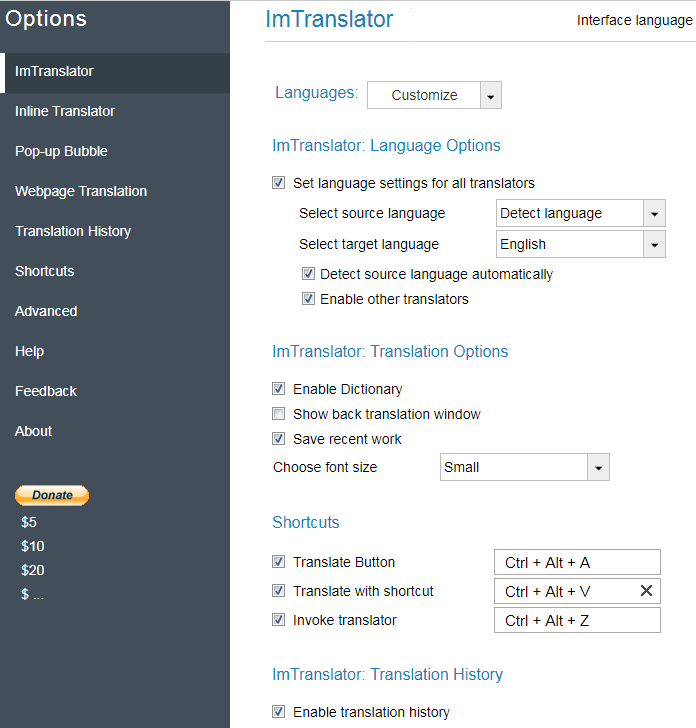Clear the Translate with shortcut field
The height and width of the screenshot is (728, 696).
(646, 591)
